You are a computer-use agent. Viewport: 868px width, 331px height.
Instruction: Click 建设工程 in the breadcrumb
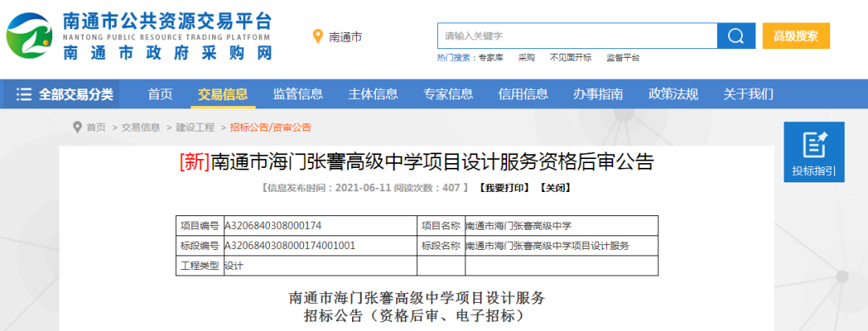tap(195, 127)
